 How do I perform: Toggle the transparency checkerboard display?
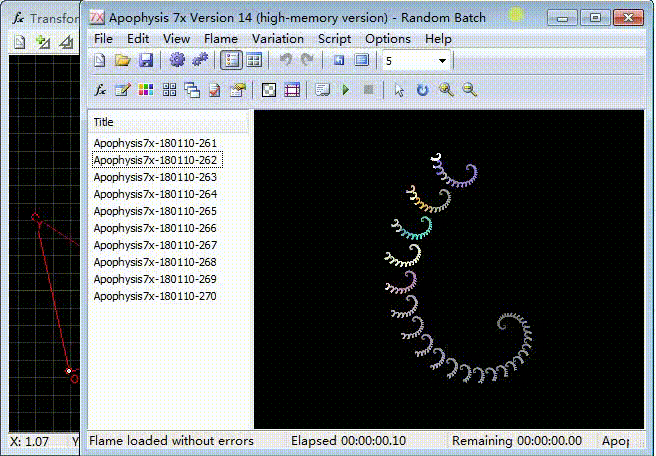(x=269, y=90)
